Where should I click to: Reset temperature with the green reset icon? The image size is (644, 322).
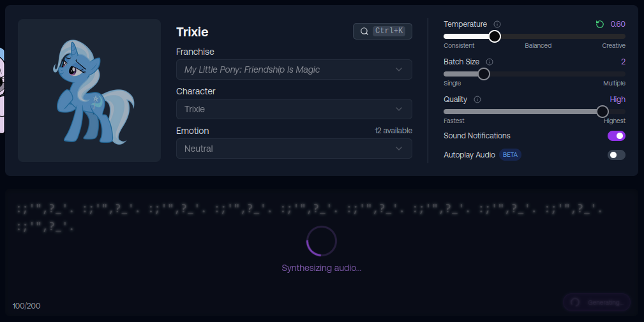tap(600, 24)
